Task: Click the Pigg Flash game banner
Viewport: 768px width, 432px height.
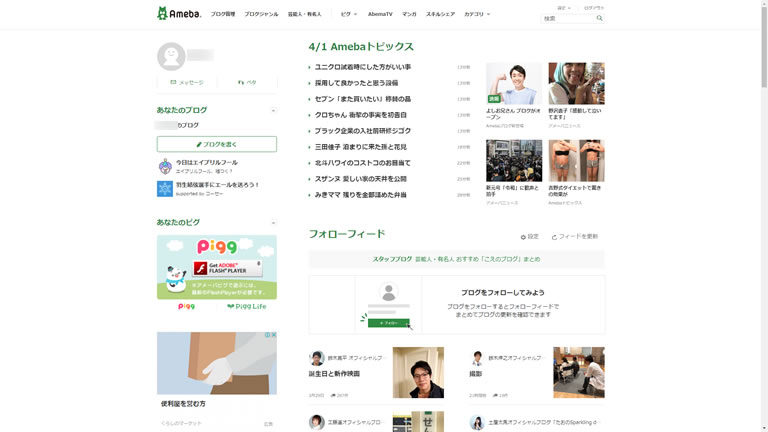Action: 216,267
